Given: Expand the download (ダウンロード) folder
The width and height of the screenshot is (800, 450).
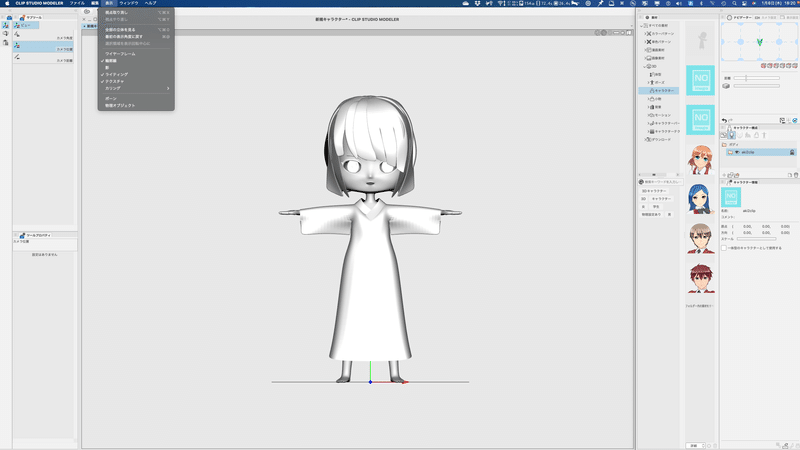Looking at the screenshot, I should point(644,139).
